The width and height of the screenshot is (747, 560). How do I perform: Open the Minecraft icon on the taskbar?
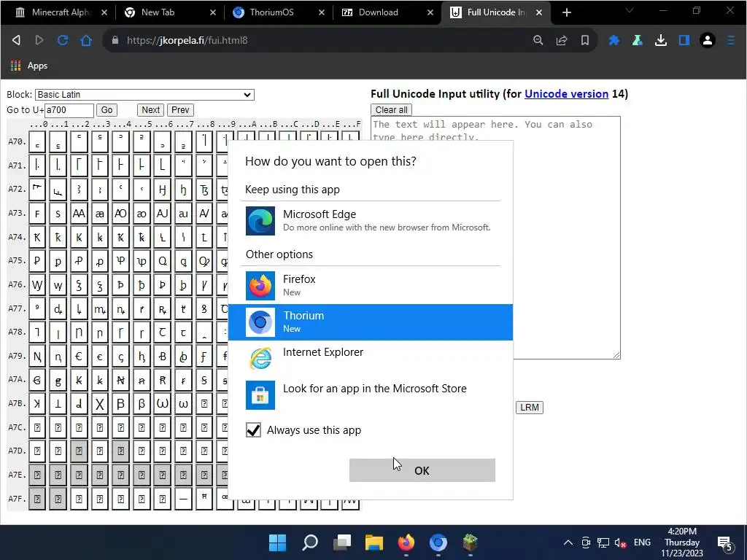[x=471, y=542]
